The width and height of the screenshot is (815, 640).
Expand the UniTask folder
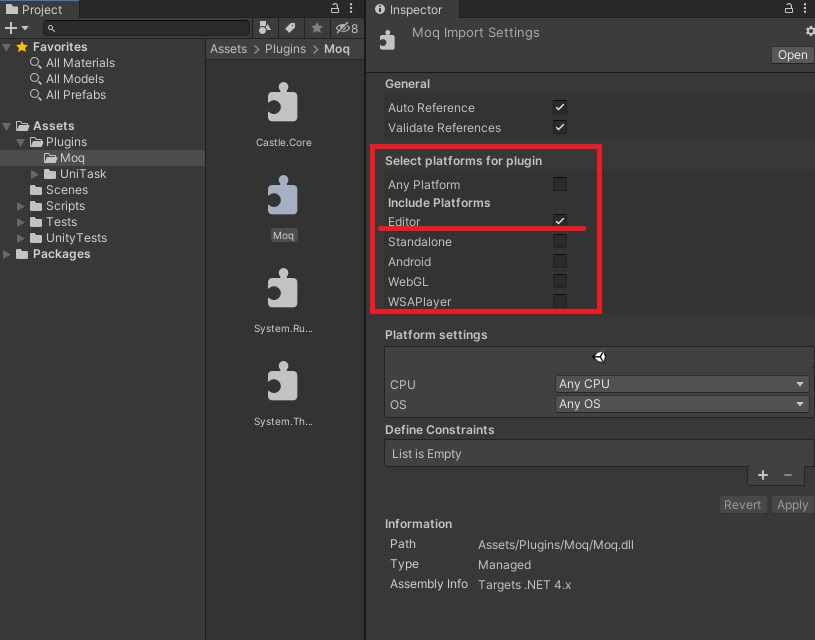click(x=34, y=174)
